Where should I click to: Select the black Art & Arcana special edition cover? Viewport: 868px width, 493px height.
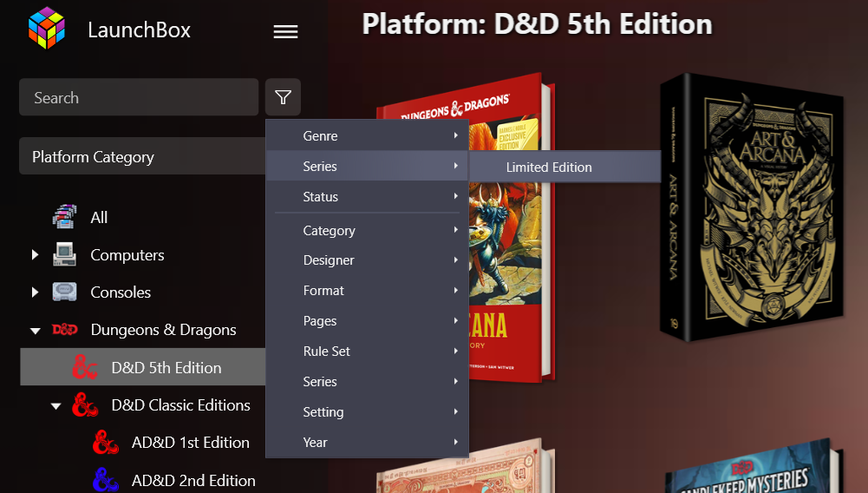click(752, 207)
